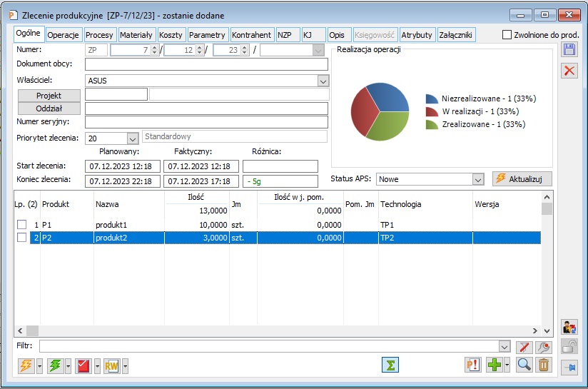
Task: Click the magnifier preview icon
Action: [524, 365]
